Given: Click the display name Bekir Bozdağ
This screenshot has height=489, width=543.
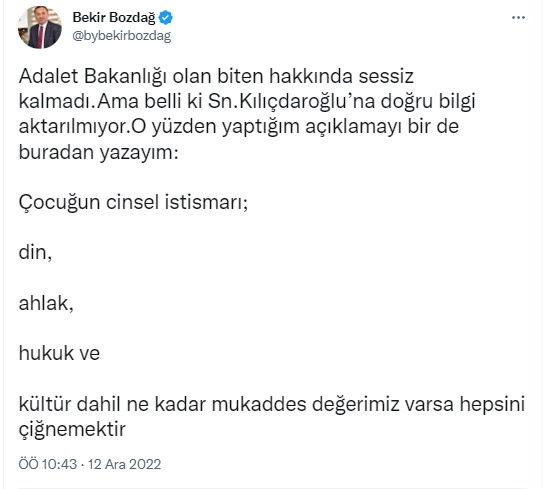Looking at the screenshot, I should (x=114, y=17).
